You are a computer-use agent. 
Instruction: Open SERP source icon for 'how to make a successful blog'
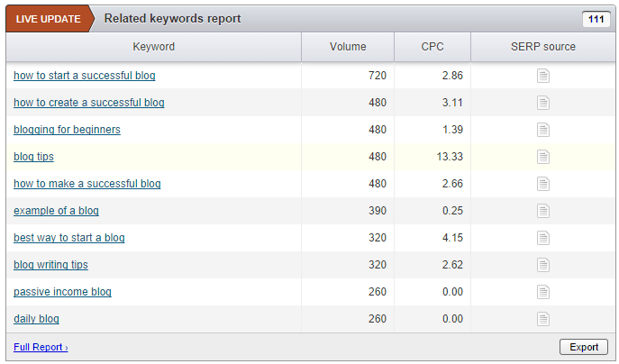(542, 184)
